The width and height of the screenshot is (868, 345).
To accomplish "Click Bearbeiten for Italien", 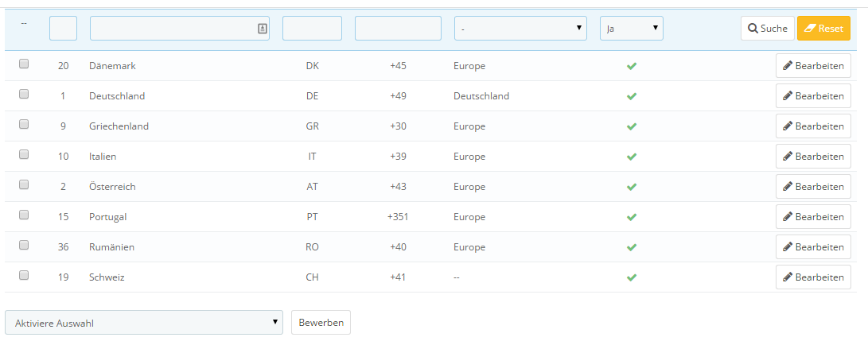I will coord(813,157).
